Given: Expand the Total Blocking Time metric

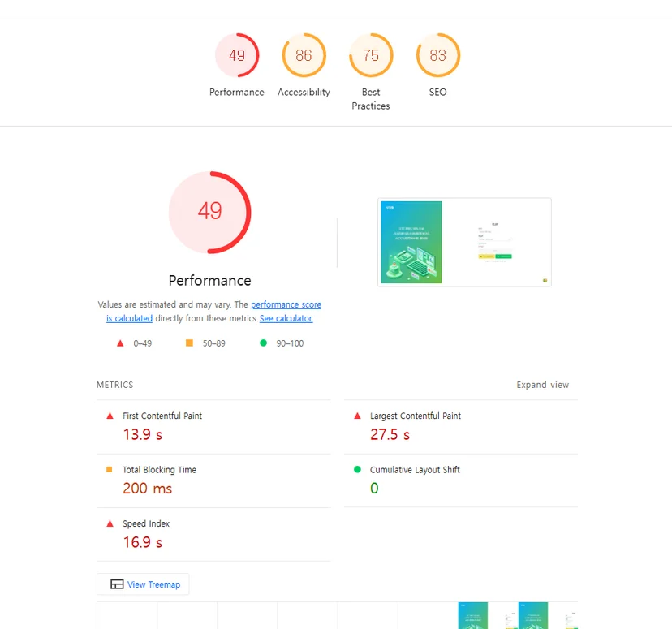Looking at the screenshot, I should pyautogui.click(x=213, y=480).
